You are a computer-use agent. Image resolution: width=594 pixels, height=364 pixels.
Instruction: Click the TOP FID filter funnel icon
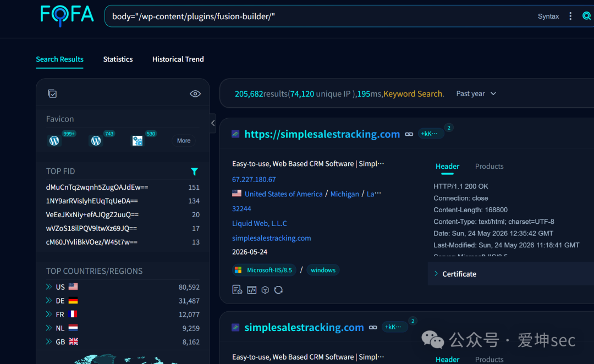194,172
